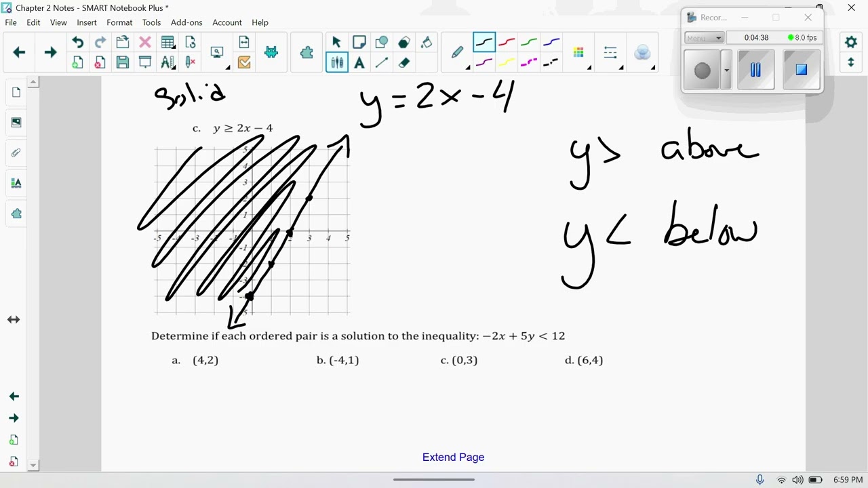Viewport: 868px width, 488px height.
Task: Click the red X delete icon
Action: (x=144, y=43)
